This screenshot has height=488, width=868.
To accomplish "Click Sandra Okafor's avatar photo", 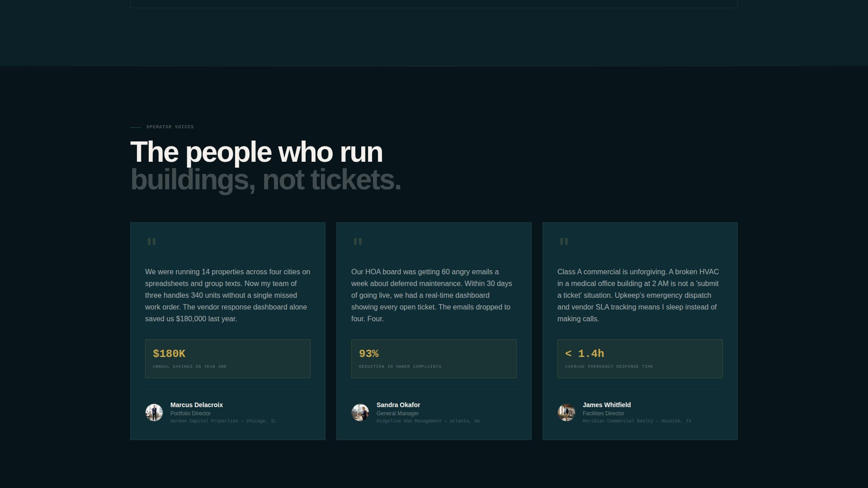I will point(360,413).
